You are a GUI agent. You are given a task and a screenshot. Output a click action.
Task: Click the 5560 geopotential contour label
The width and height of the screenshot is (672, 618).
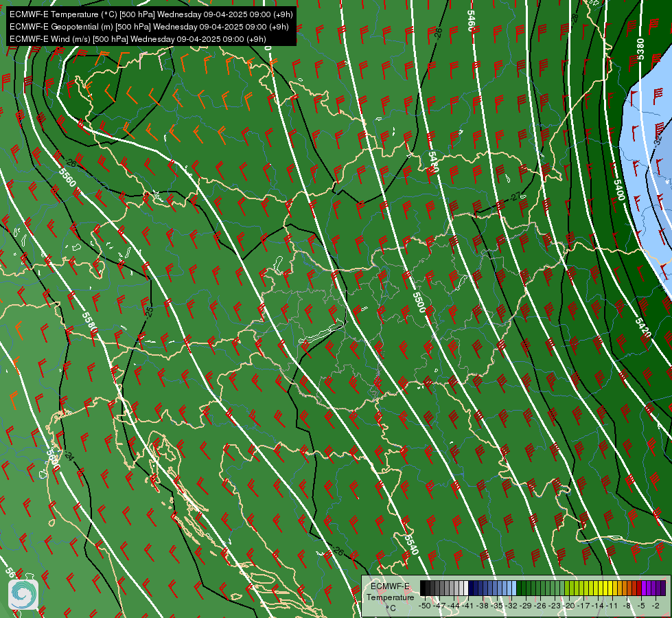(x=67, y=177)
